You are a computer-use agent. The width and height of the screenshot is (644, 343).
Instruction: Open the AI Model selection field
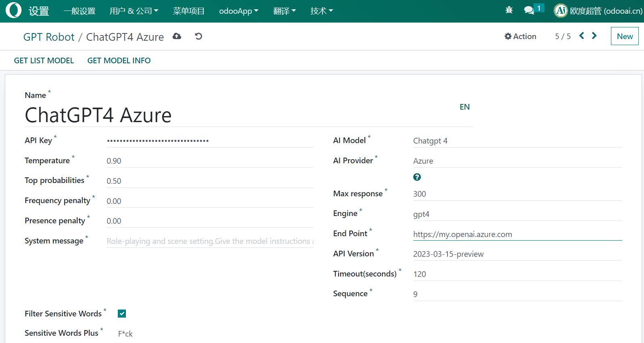click(516, 141)
